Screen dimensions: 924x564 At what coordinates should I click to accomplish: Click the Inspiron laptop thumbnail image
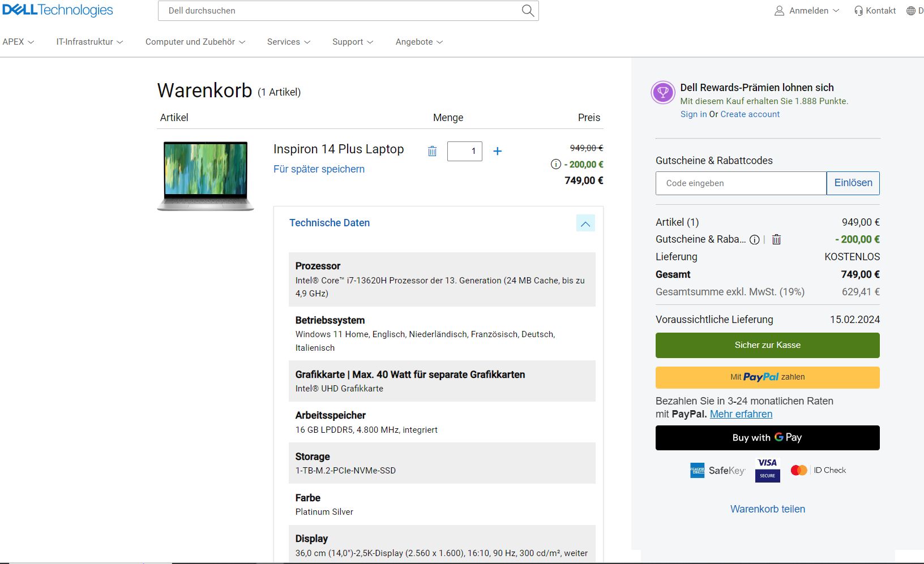[206, 176]
